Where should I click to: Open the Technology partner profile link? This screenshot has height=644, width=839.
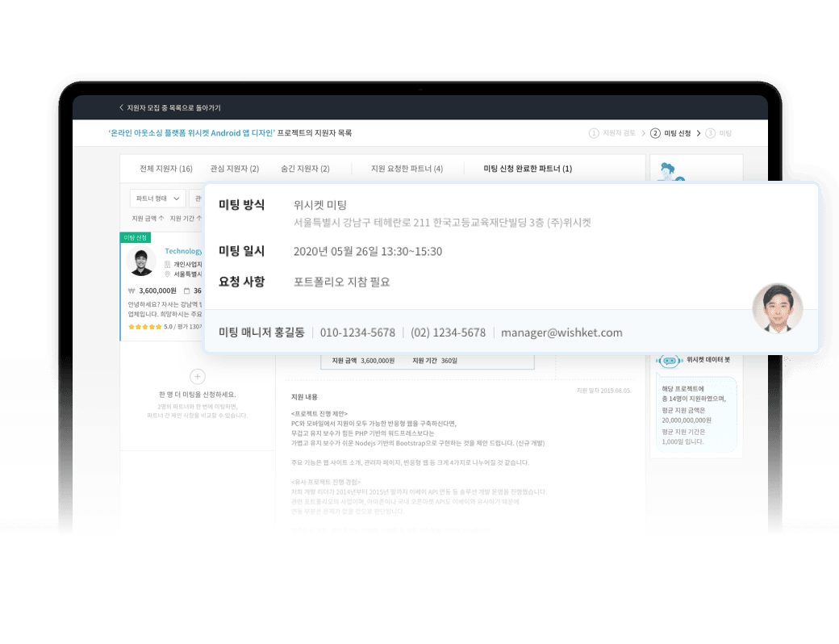coord(185,251)
